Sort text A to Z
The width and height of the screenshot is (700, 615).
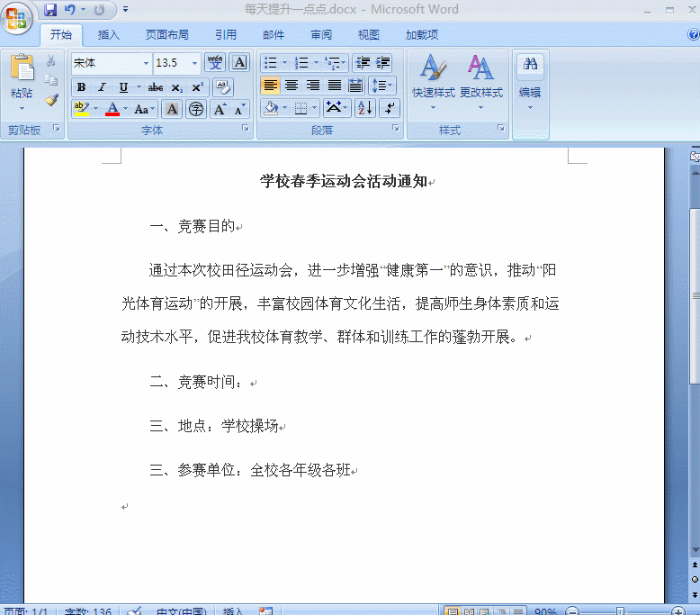pyautogui.click(x=365, y=108)
